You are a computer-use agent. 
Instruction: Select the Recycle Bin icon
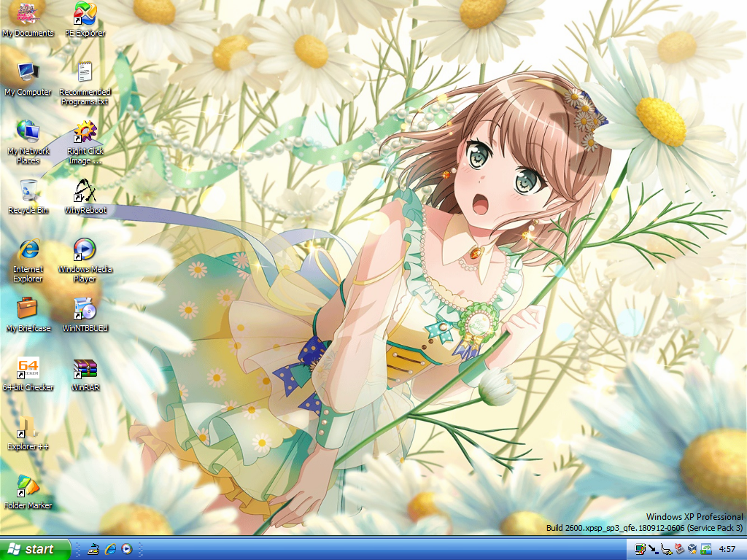click(28, 197)
